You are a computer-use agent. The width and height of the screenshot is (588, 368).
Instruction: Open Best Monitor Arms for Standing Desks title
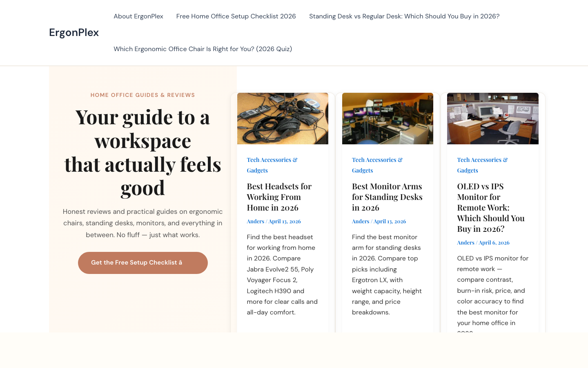pyautogui.click(x=387, y=197)
